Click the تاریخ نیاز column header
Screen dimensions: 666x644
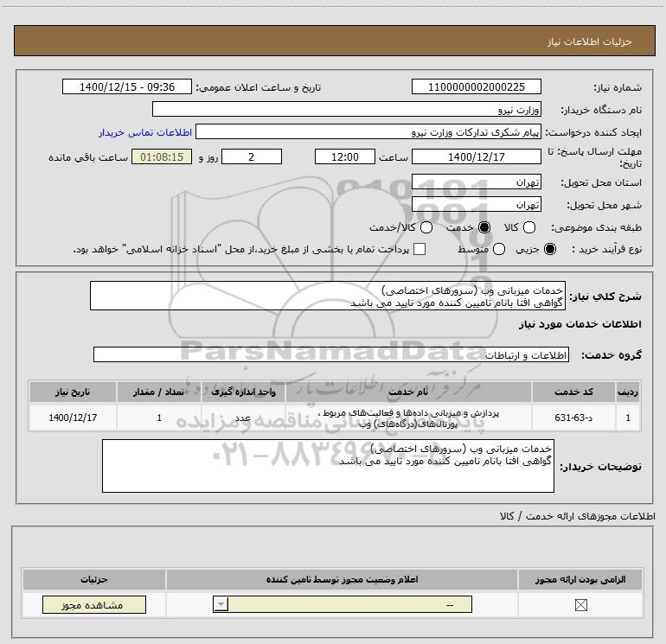73,392
